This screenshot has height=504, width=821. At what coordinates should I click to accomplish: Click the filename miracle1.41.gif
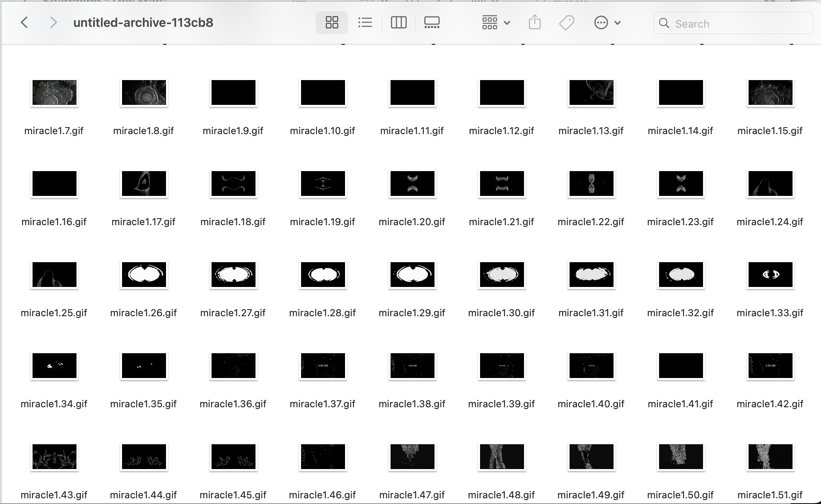point(681,404)
